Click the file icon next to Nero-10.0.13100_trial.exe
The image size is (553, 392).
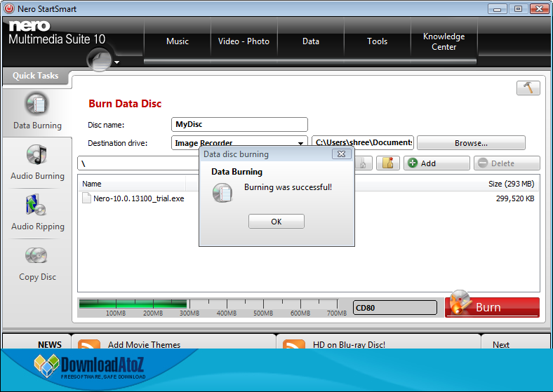(86, 198)
